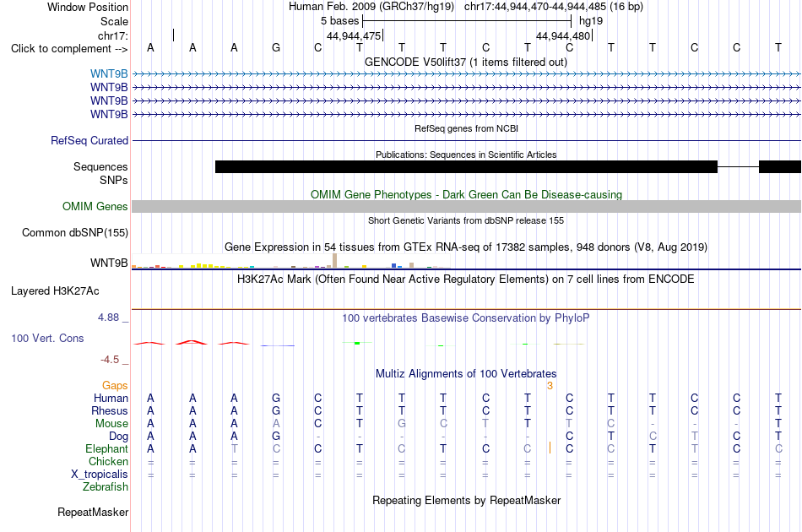Click the G base in the Dog row

click(x=276, y=437)
